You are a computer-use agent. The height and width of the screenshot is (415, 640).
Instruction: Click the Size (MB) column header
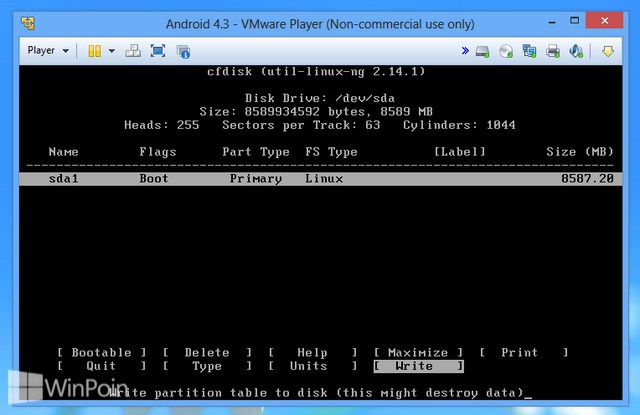[580, 152]
